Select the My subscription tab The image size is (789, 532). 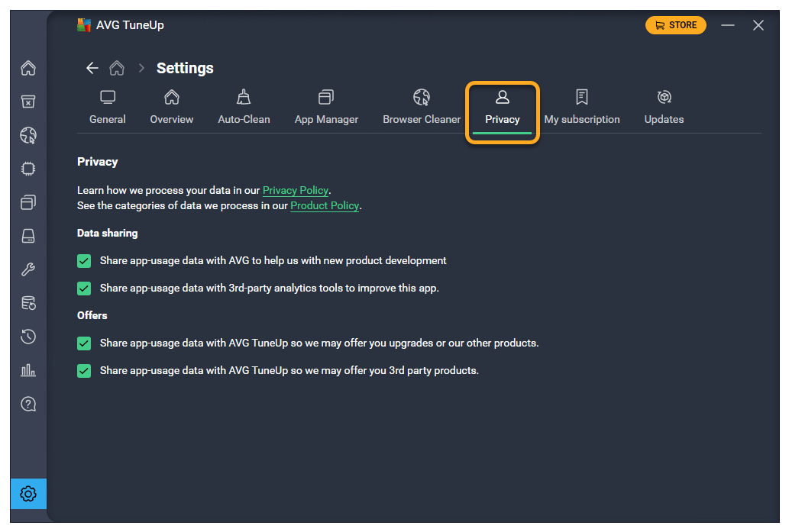[x=582, y=107]
